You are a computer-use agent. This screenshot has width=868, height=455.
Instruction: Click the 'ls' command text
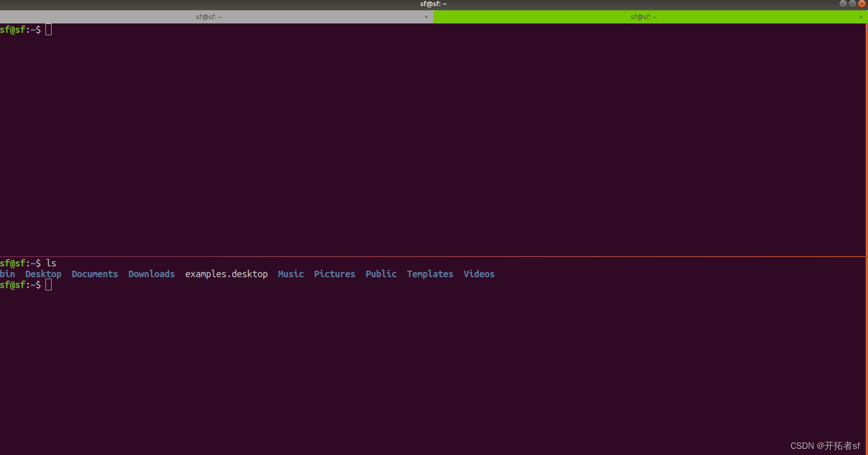(51, 263)
